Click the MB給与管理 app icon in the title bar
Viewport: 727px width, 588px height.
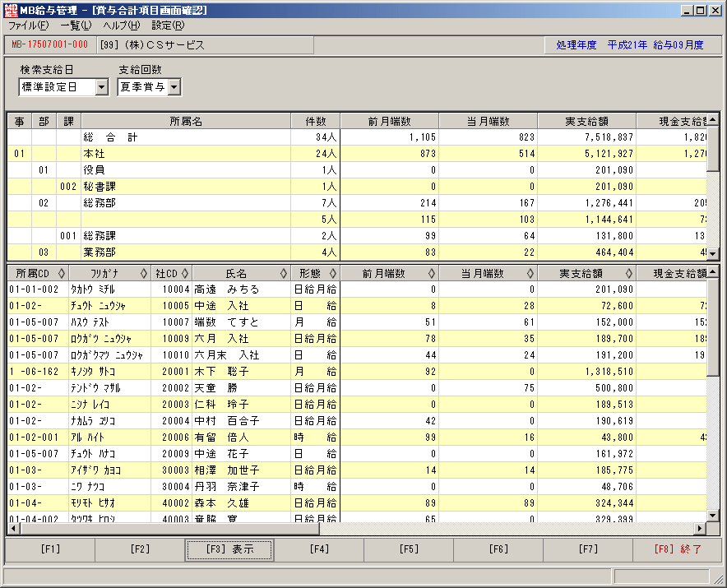pos(11,10)
